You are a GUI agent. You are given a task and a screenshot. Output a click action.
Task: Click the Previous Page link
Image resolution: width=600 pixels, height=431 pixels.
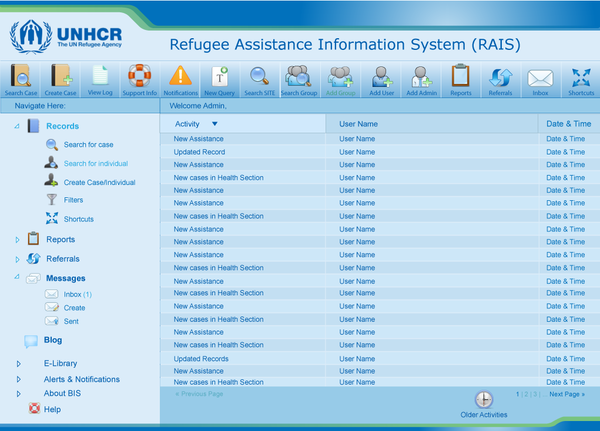click(199, 394)
